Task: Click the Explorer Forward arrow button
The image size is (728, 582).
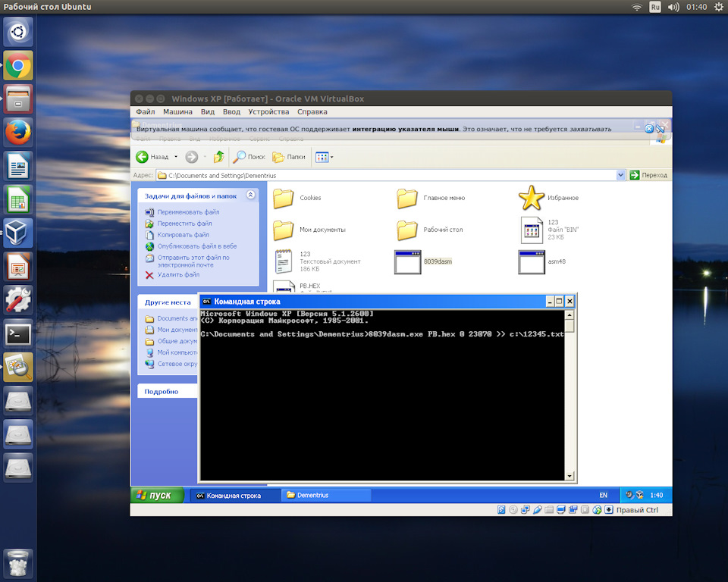Action: pyautogui.click(x=191, y=157)
